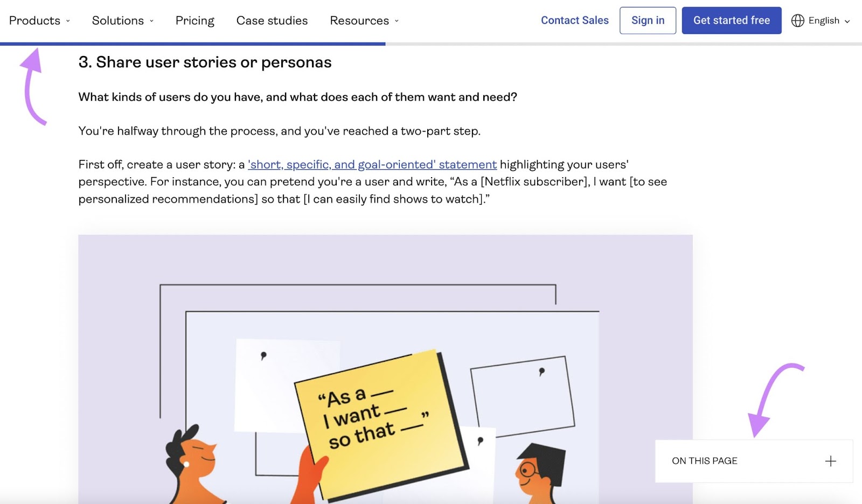Select the Case studies menu item
The width and height of the screenshot is (862, 504).
point(272,20)
